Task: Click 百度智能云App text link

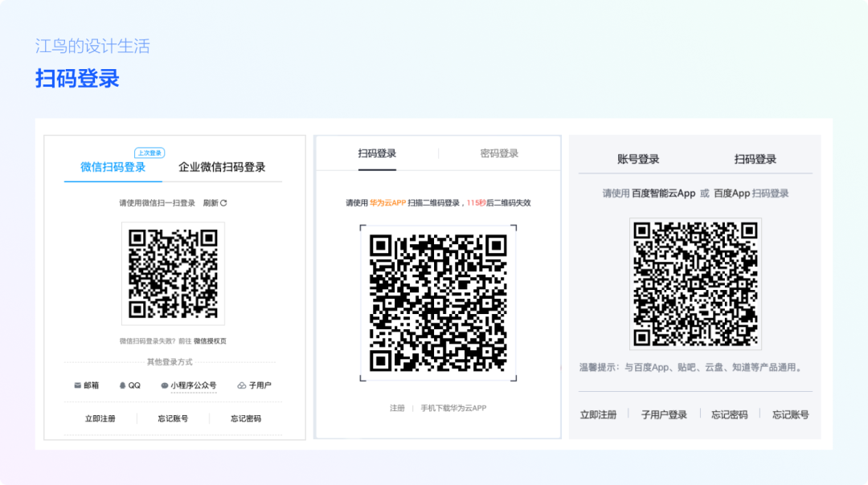Action: tap(663, 194)
